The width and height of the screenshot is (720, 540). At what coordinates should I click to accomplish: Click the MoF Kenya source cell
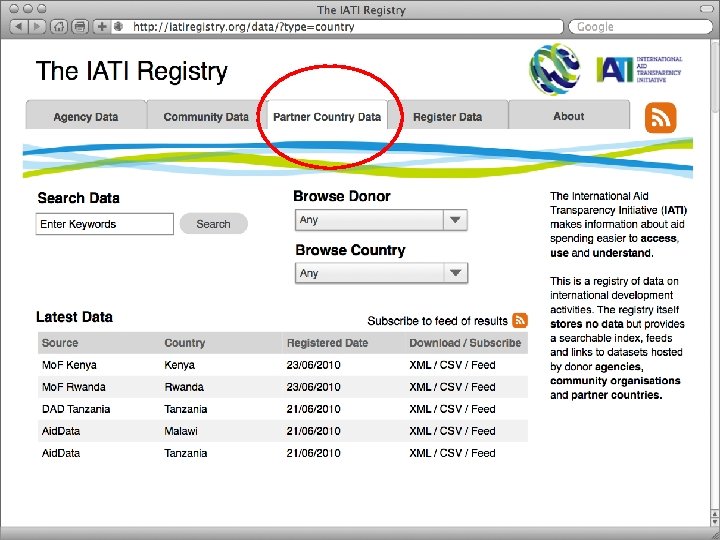[69, 365]
